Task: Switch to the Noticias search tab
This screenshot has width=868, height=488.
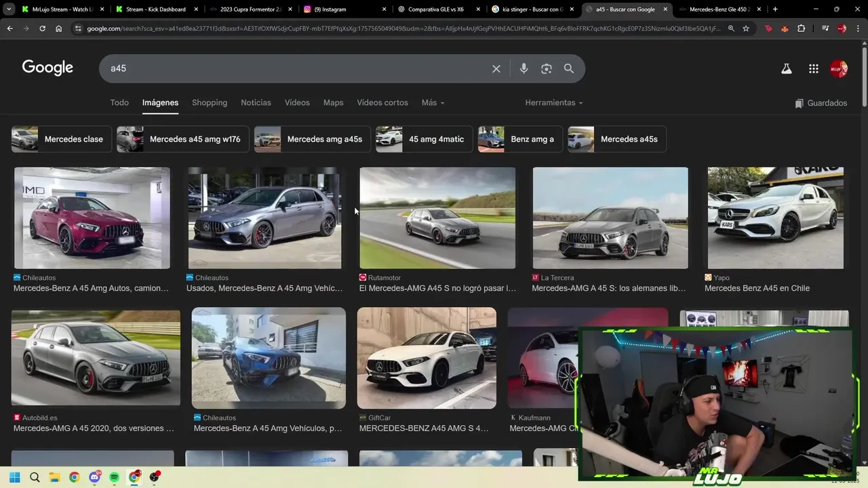Action: tap(256, 102)
